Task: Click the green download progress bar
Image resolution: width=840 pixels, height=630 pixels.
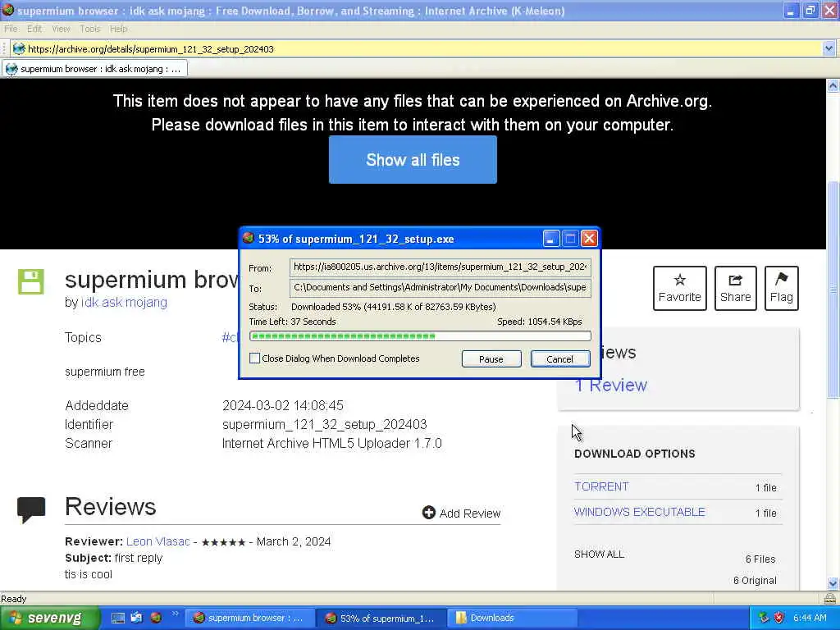Action: [x=420, y=336]
